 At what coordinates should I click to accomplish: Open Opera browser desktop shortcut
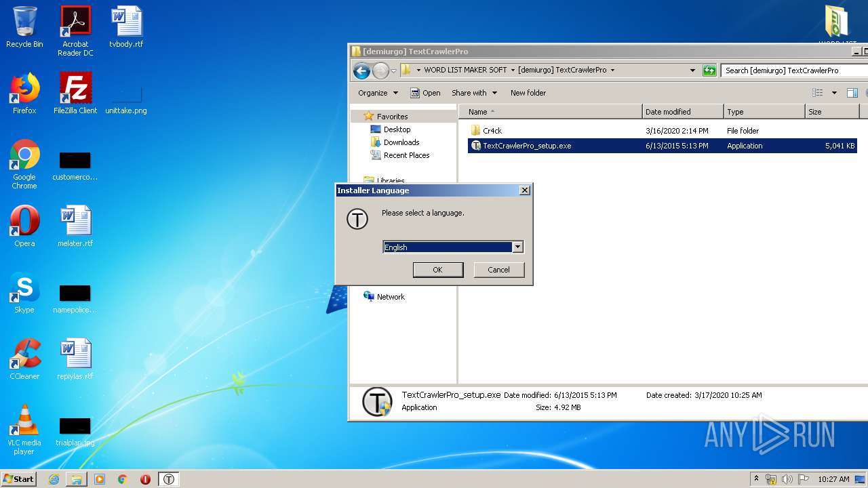24,226
